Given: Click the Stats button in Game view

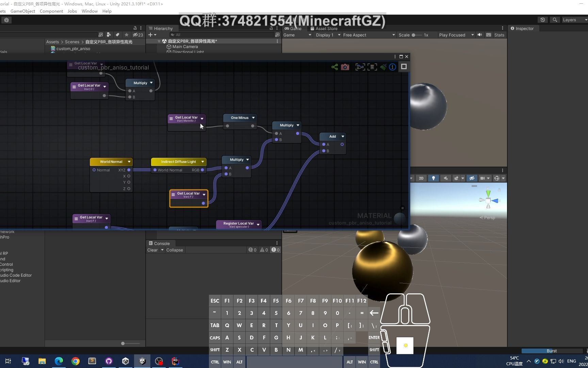Looking at the screenshot, I should [x=499, y=35].
